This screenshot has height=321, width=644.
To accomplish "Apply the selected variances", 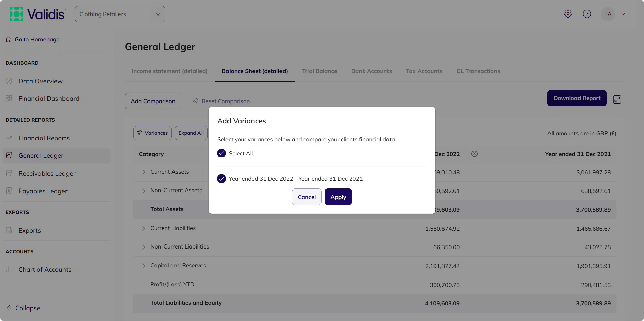I will pyautogui.click(x=338, y=197).
